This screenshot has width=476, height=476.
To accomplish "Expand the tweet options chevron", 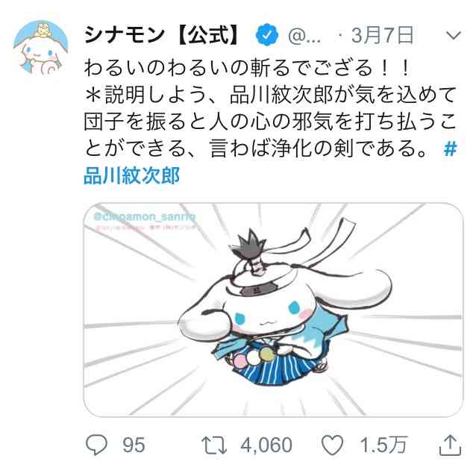I will (x=454, y=35).
